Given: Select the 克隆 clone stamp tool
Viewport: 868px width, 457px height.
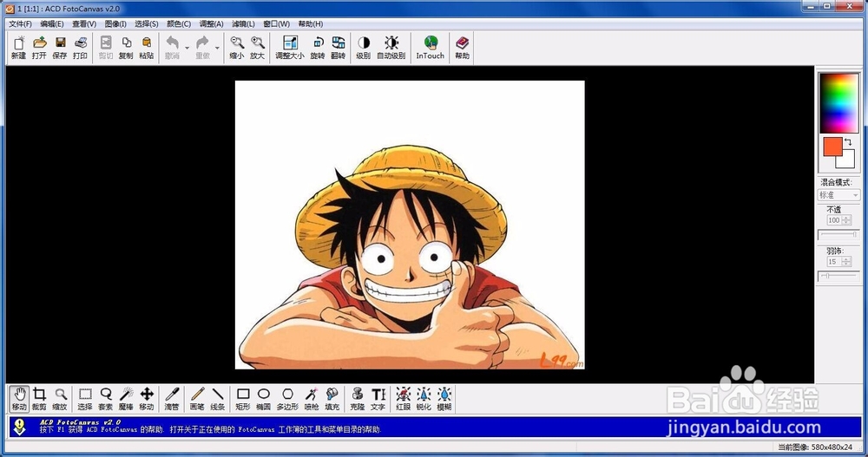Looking at the screenshot, I should click(x=358, y=399).
